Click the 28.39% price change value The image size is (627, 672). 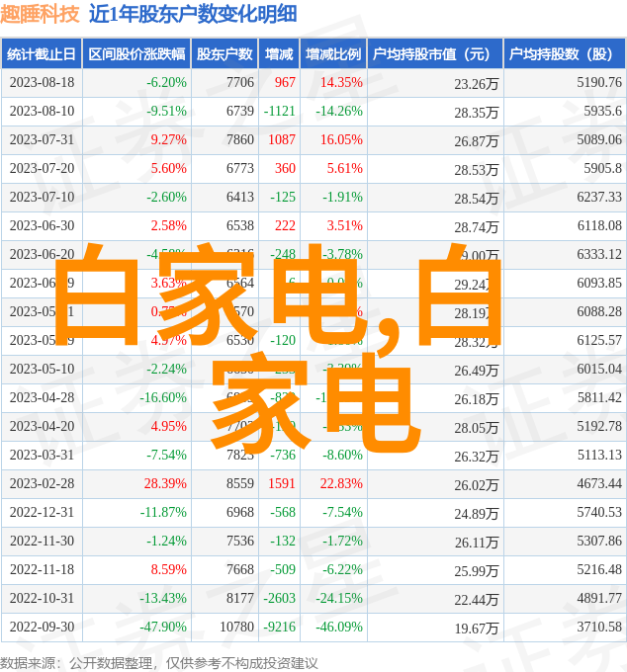[x=165, y=483]
